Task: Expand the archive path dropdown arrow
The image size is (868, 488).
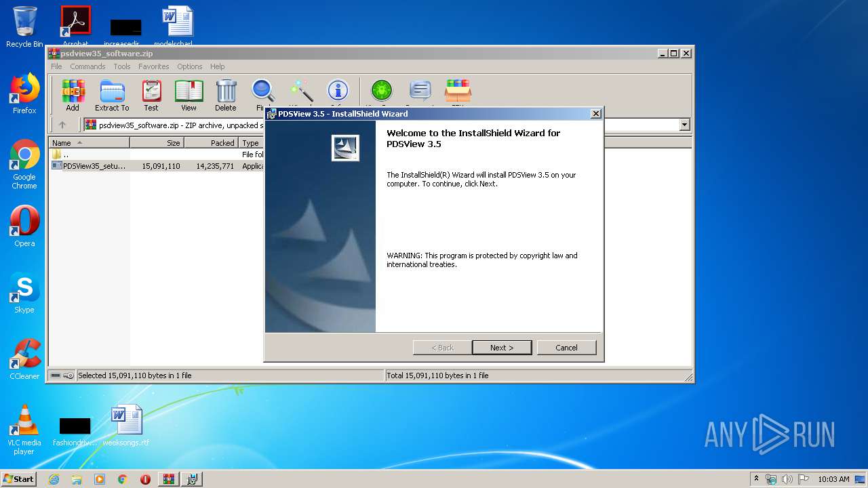Action: pyautogui.click(x=684, y=125)
